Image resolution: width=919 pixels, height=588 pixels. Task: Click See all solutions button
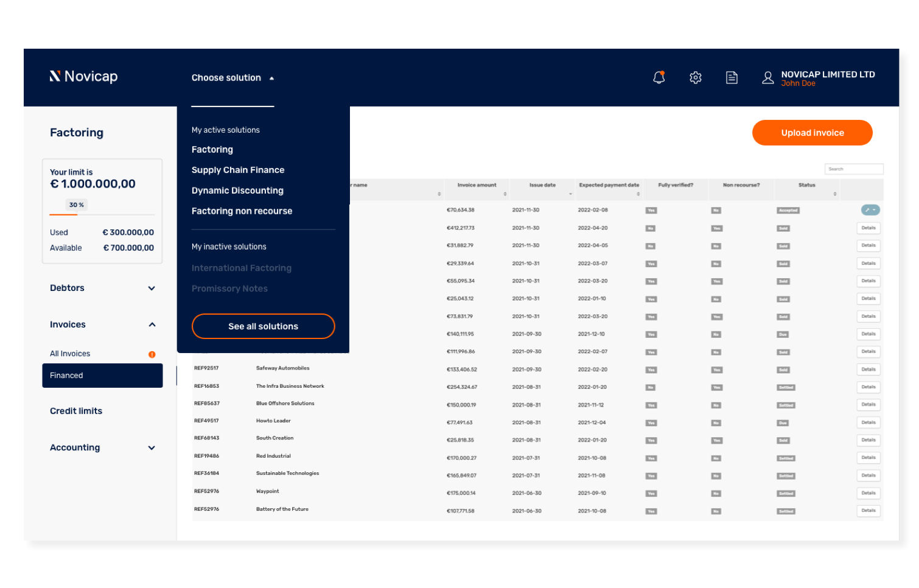pyautogui.click(x=264, y=326)
